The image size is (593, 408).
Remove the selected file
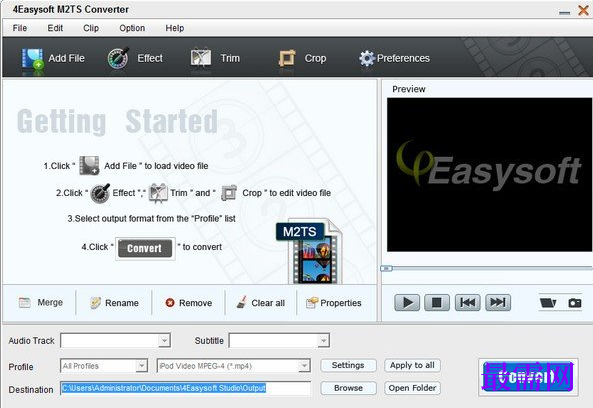pyautogui.click(x=188, y=303)
